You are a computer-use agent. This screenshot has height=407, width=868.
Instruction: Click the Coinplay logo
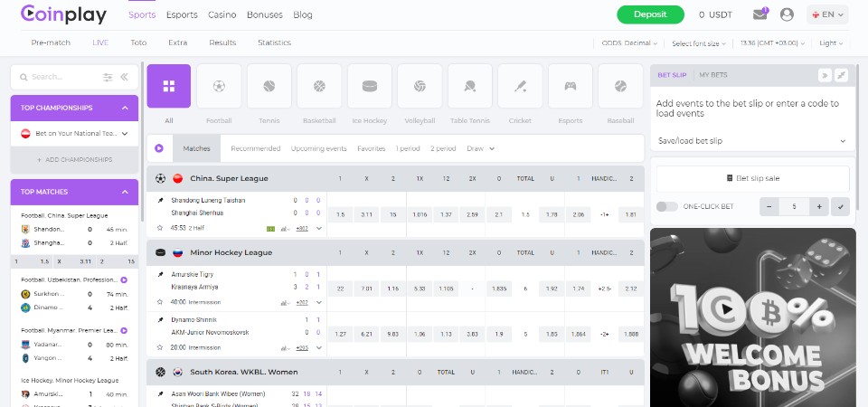[x=63, y=14]
